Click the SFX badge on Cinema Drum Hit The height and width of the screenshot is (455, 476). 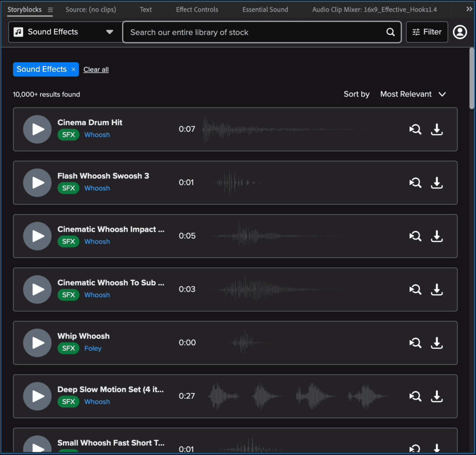(x=68, y=135)
